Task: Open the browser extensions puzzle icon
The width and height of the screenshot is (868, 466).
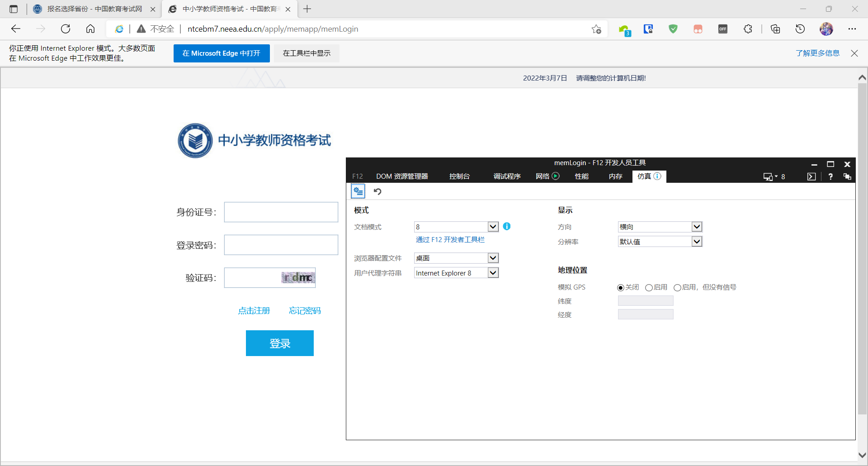Action: coord(748,29)
